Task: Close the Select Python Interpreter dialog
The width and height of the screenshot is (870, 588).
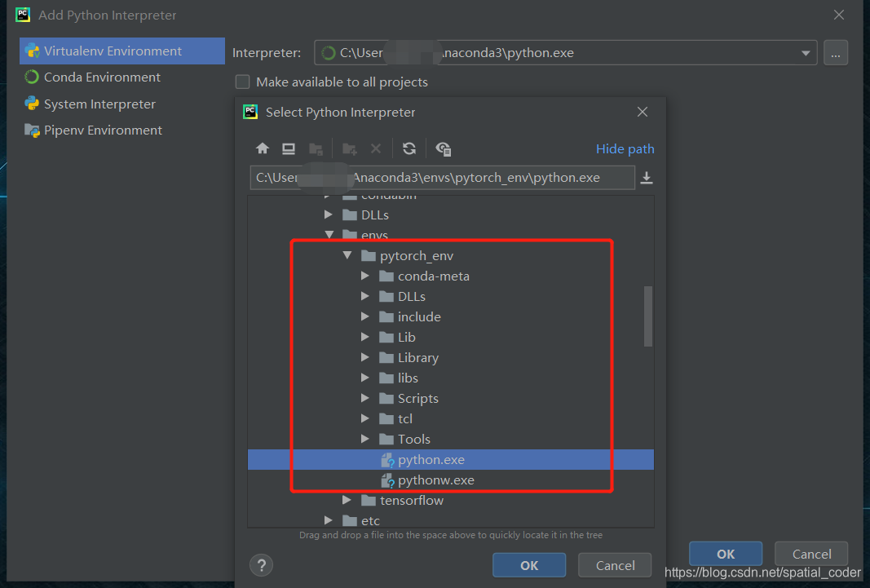Action: 643,112
